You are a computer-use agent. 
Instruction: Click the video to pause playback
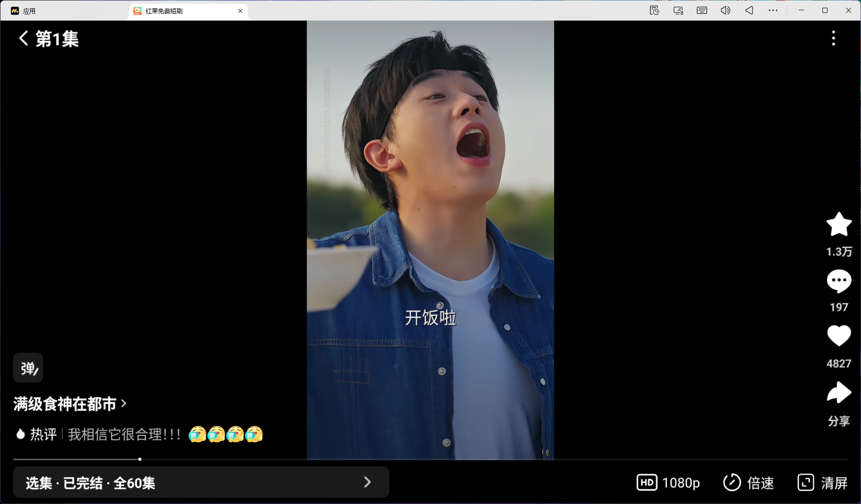coord(430,240)
